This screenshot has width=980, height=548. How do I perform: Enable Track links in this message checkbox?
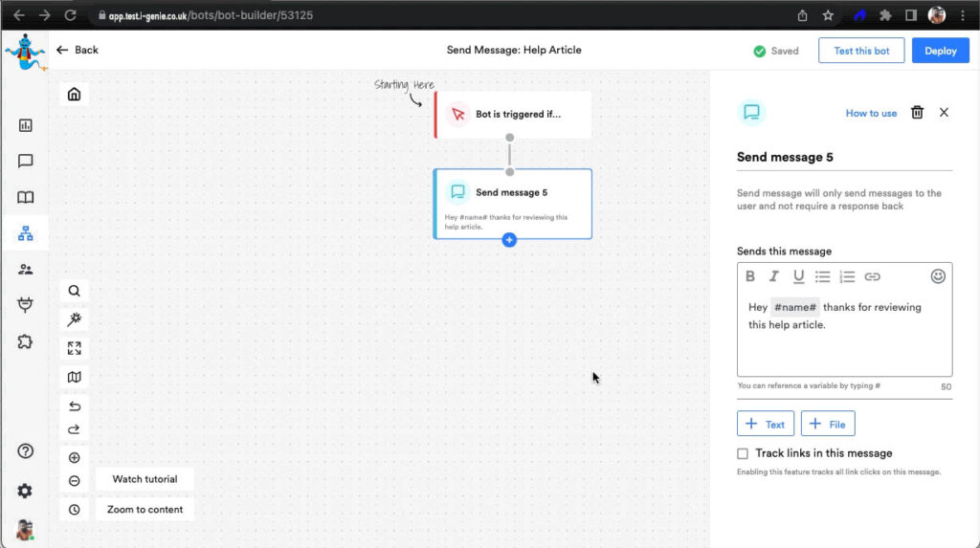743,453
